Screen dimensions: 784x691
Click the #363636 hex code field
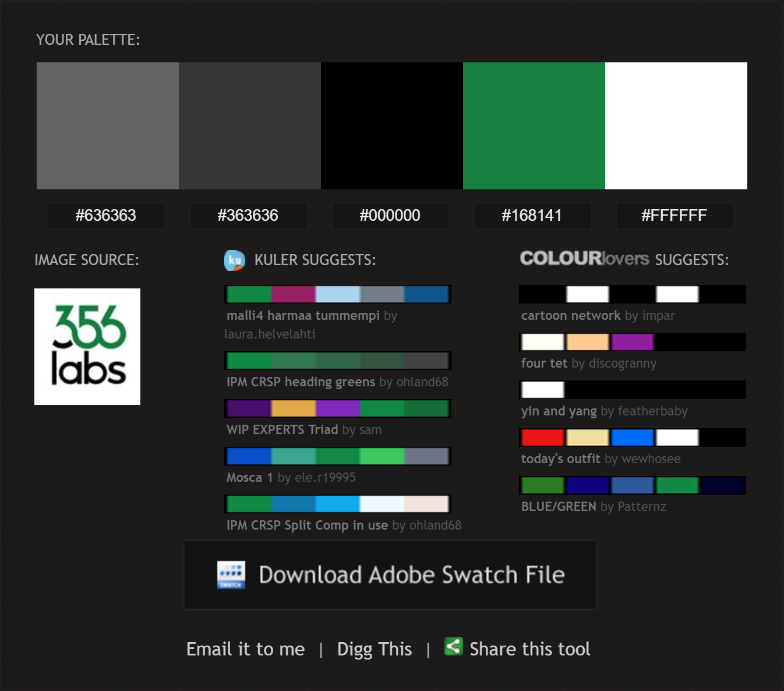248,216
